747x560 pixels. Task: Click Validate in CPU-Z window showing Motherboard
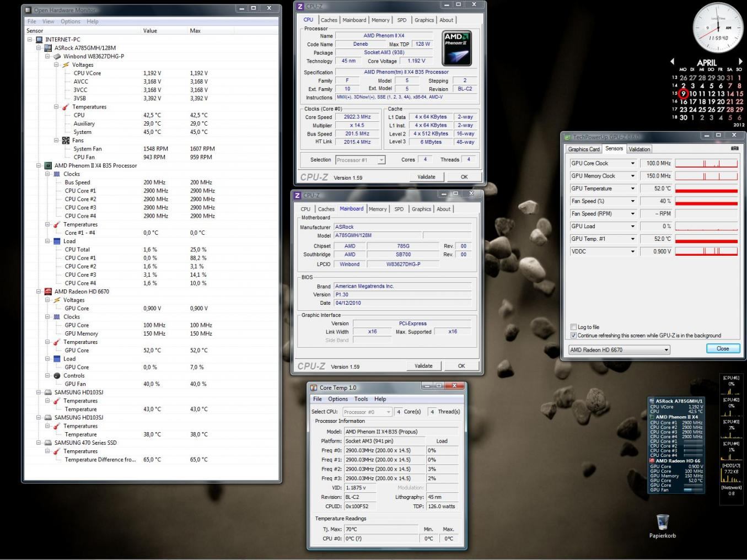pyautogui.click(x=423, y=366)
